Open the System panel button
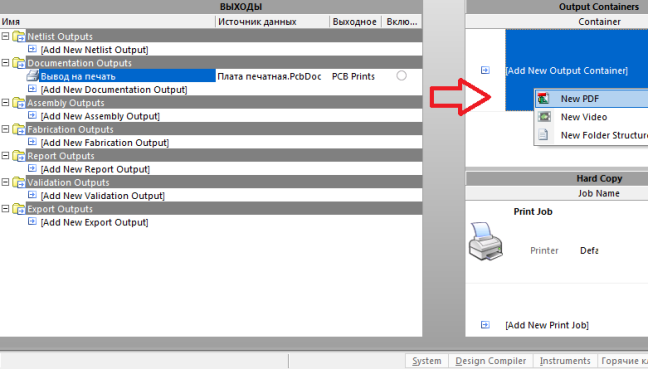This screenshot has height=369, width=648. click(x=426, y=361)
